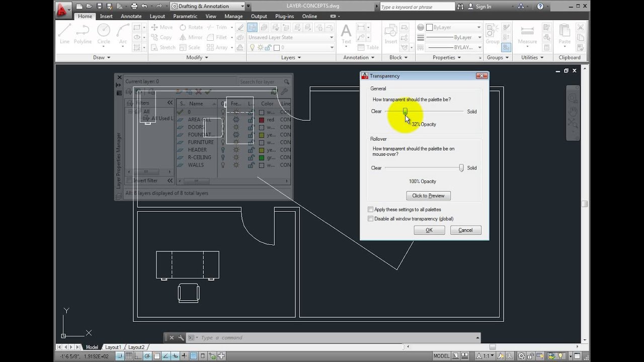Select the Circle tool in Draw panel
The image size is (644, 362).
point(104,34)
